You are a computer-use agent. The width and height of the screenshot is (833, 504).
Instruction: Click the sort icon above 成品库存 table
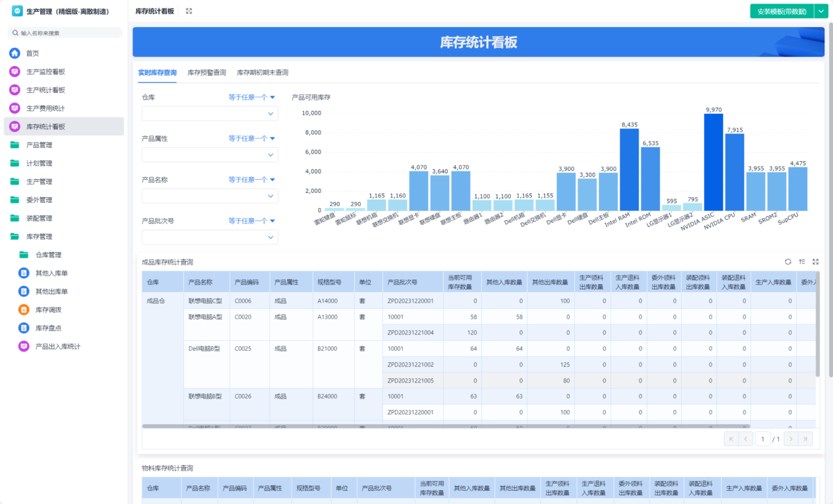[x=802, y=262]
